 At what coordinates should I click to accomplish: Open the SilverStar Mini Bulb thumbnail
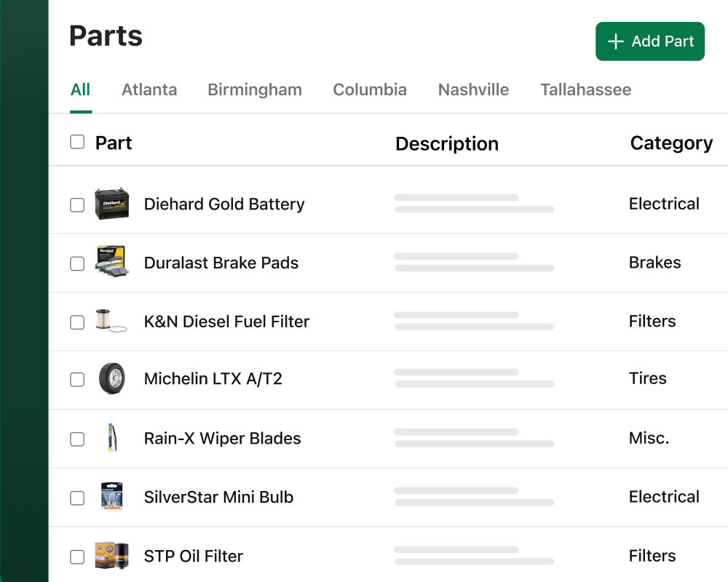[x=112, y=496]
